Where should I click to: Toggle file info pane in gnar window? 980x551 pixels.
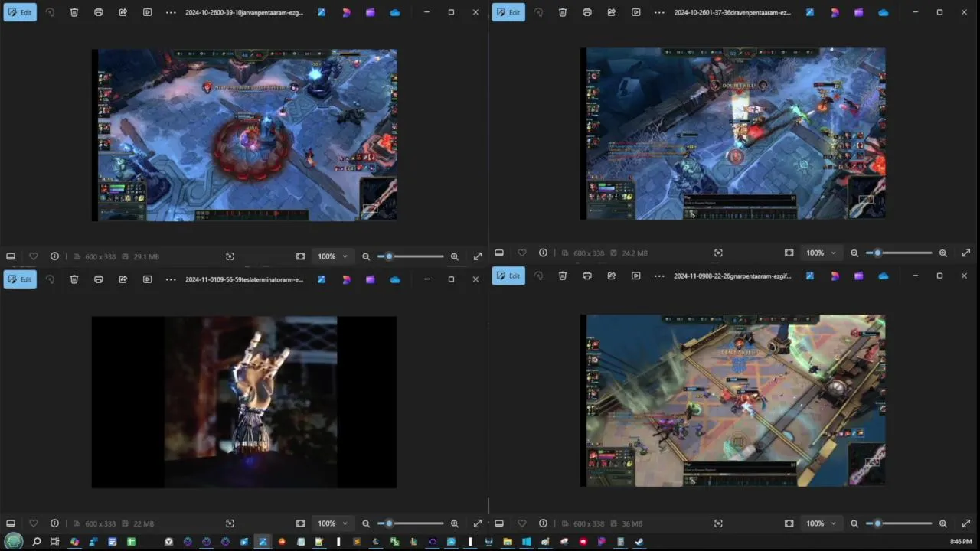coord(543,523)
